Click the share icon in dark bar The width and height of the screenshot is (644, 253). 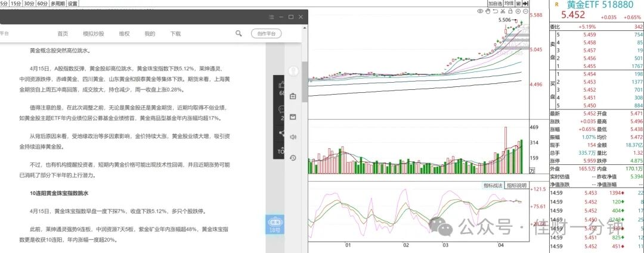[x=281, y=133]
